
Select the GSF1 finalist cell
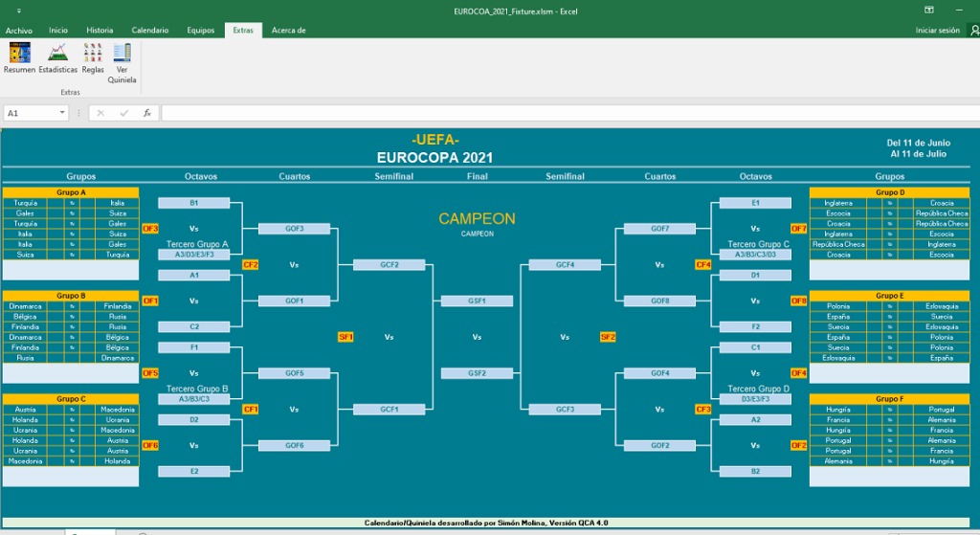[x=477, y=301]
